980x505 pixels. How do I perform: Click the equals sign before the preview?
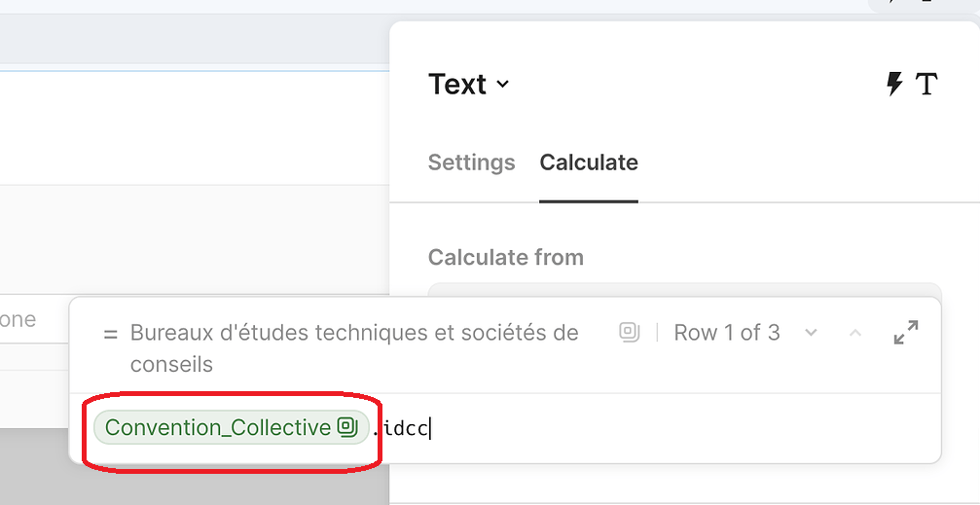point(110,334)
